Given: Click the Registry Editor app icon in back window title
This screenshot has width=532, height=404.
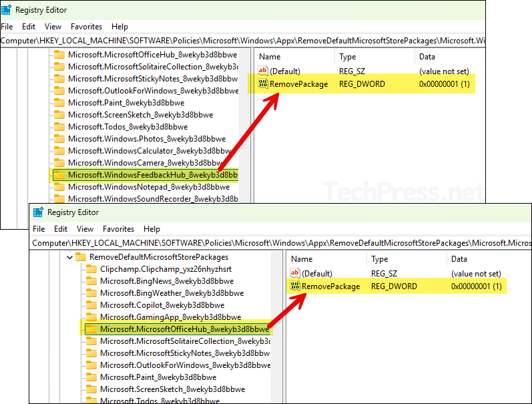Looking at the screenshot, I should coord(6,10).
